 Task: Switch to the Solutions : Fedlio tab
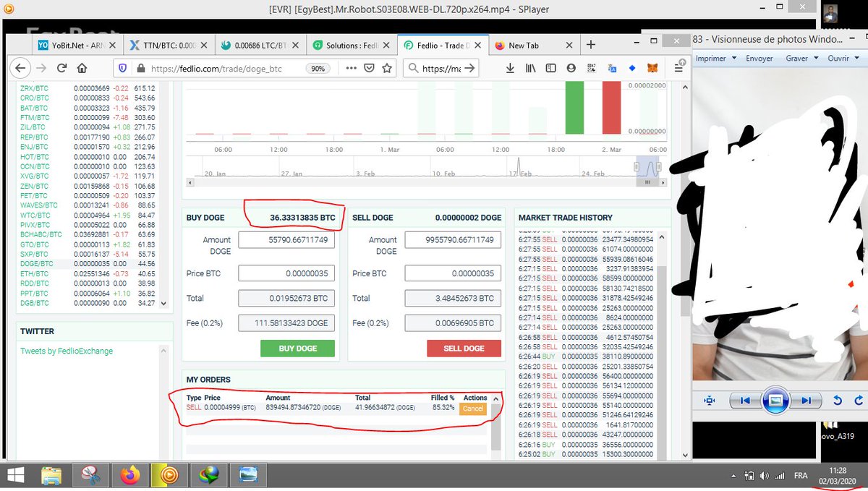coord(352,45)
